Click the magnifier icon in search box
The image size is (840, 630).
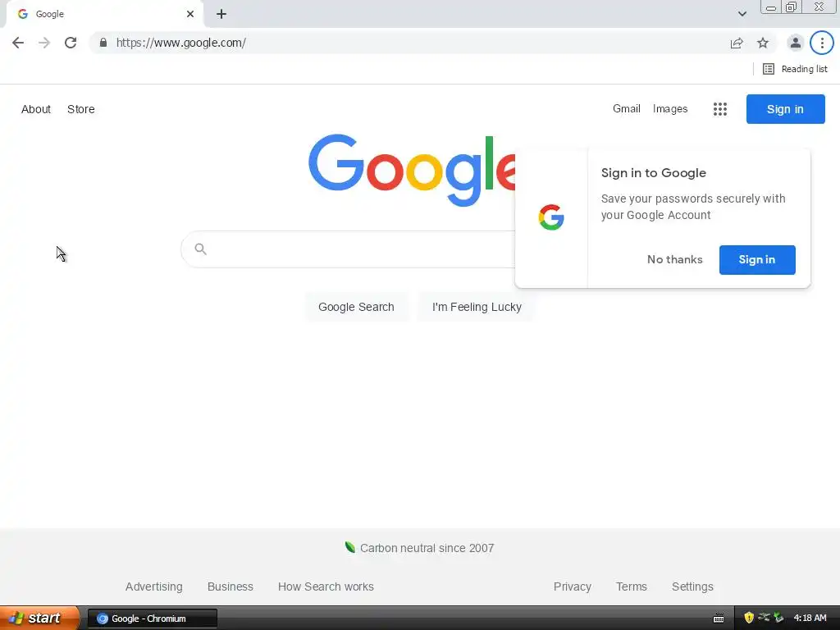tap(201, 249)
